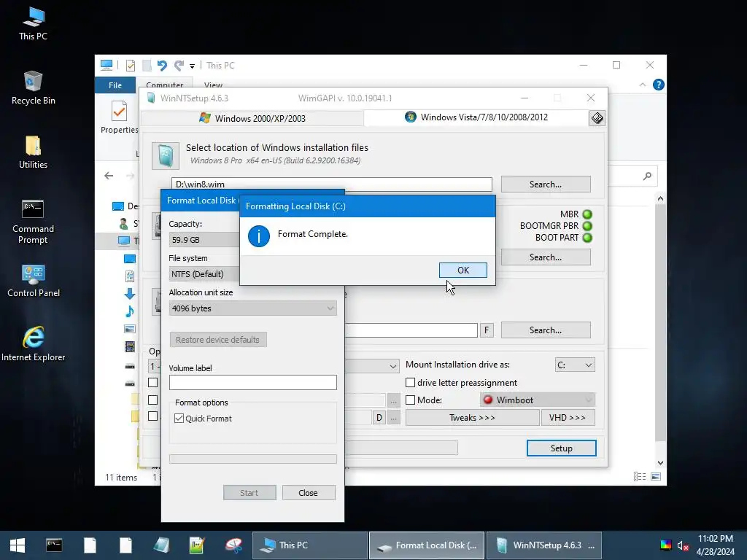Open VHD >>> options
This screenshot has height=560, width=747.
(x=568, y=418)
